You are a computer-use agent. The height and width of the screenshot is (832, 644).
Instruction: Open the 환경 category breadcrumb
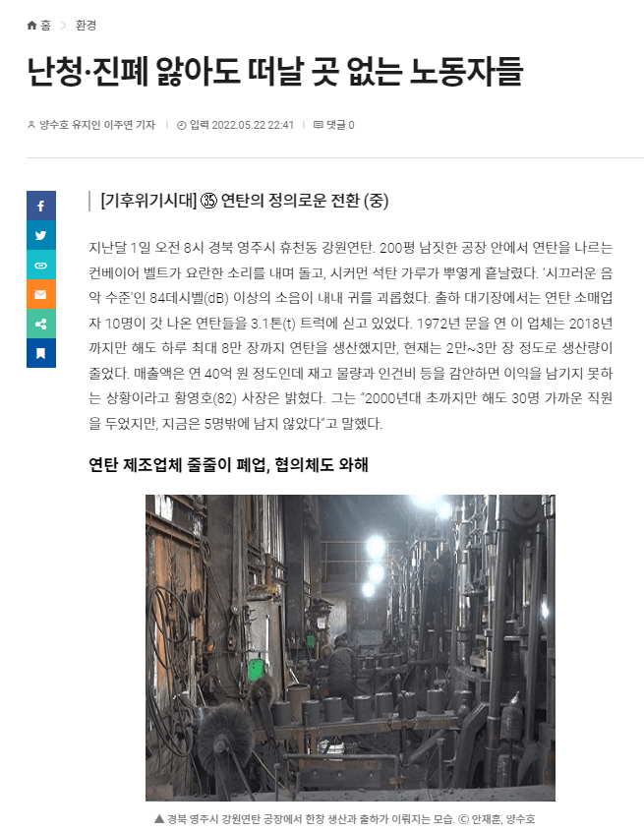click(86, 25)
